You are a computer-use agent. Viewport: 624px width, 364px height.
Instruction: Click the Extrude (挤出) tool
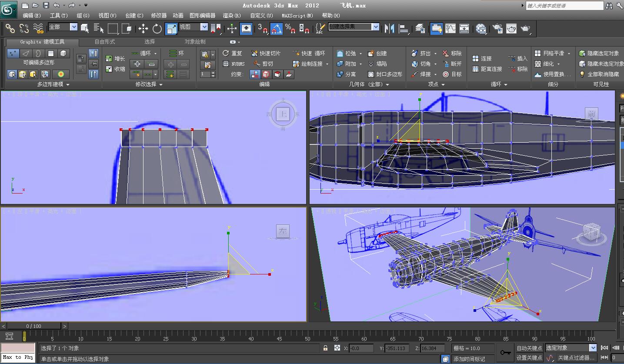point(421,53)
